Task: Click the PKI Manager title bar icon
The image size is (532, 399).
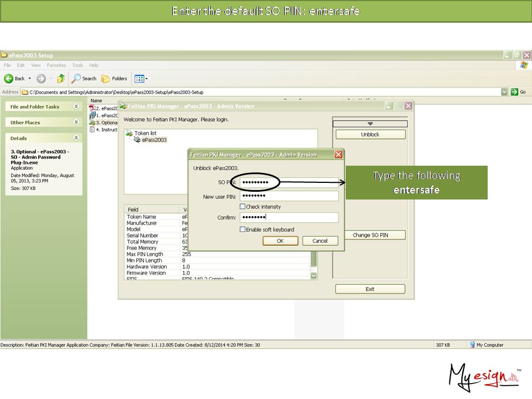Action: [123, 106]
